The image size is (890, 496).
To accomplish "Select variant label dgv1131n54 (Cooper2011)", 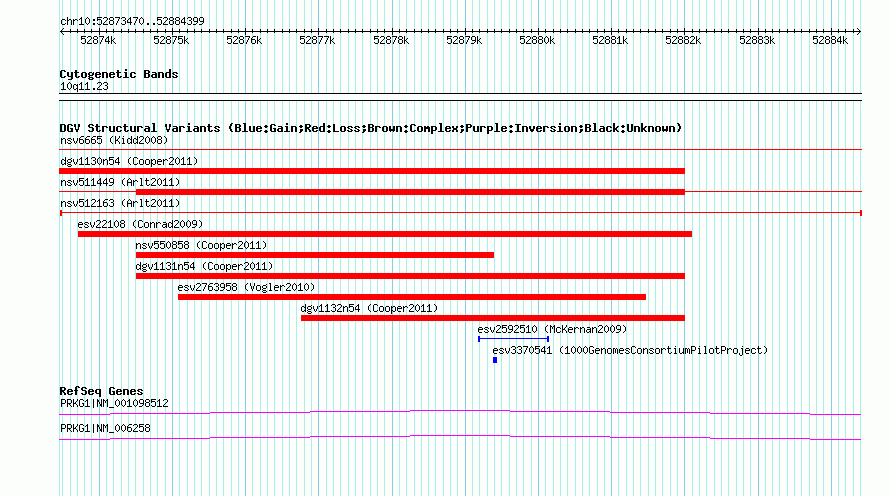I will pos(204,266).
